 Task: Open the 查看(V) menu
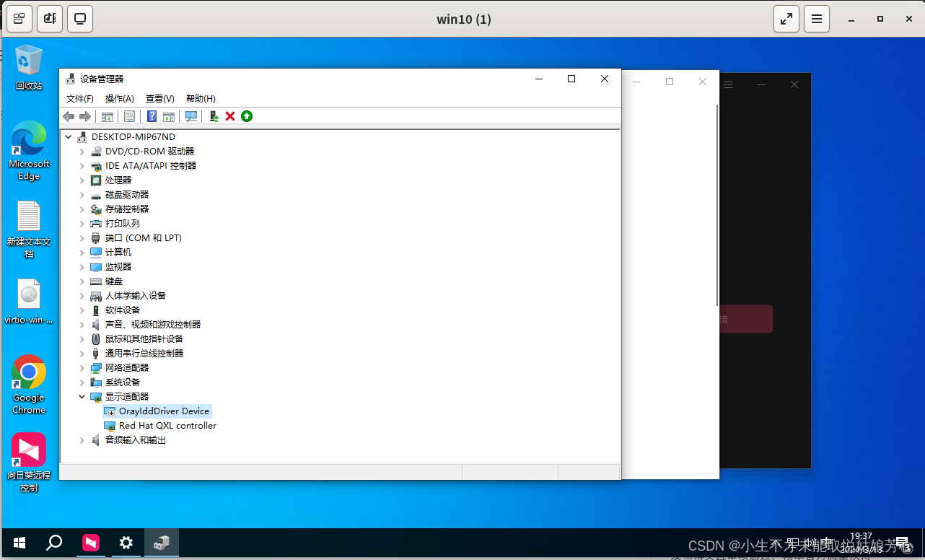click(x=159, y=98)
